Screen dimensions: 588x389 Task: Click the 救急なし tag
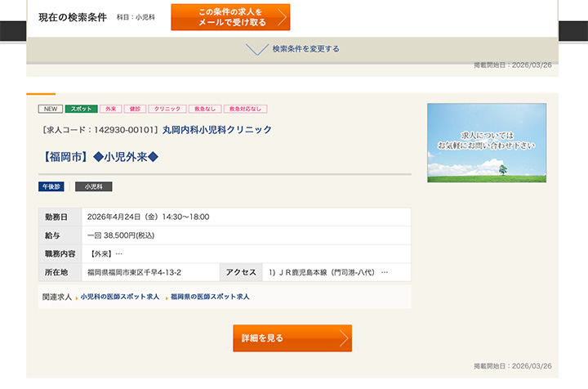click(203, 109)
